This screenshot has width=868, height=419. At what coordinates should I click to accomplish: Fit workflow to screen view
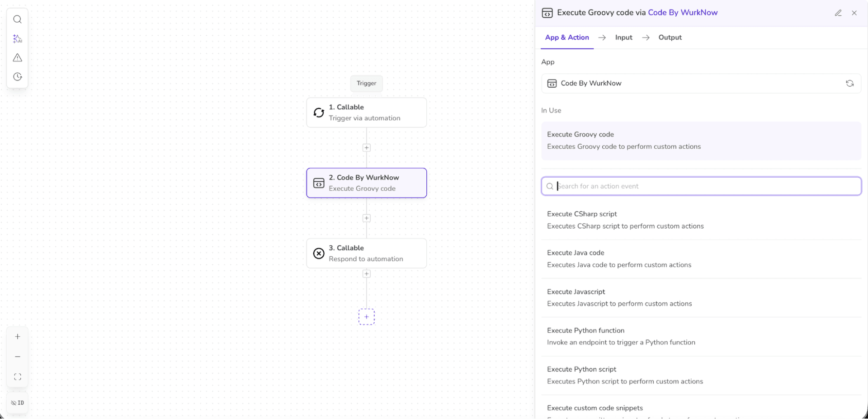pos(18,377)
